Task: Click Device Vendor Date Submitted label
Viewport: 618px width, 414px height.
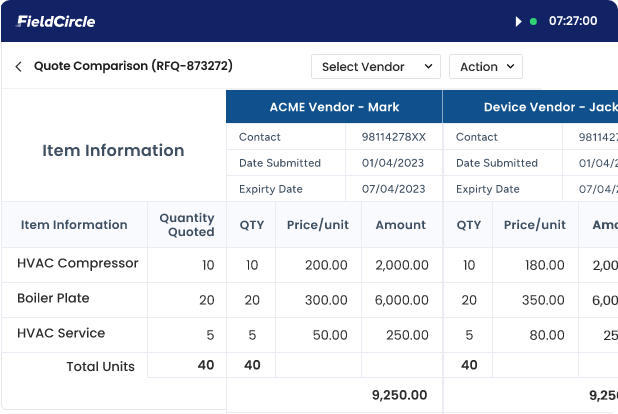Action: point(497,163)
